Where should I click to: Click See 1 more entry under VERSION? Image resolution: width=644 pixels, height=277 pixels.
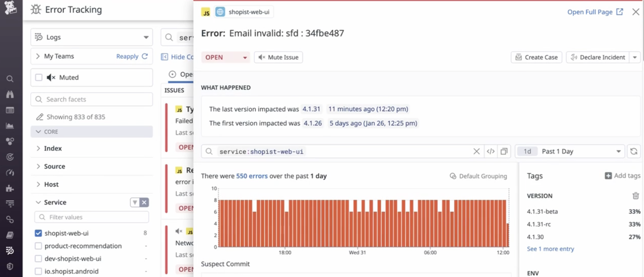[550, 249]
